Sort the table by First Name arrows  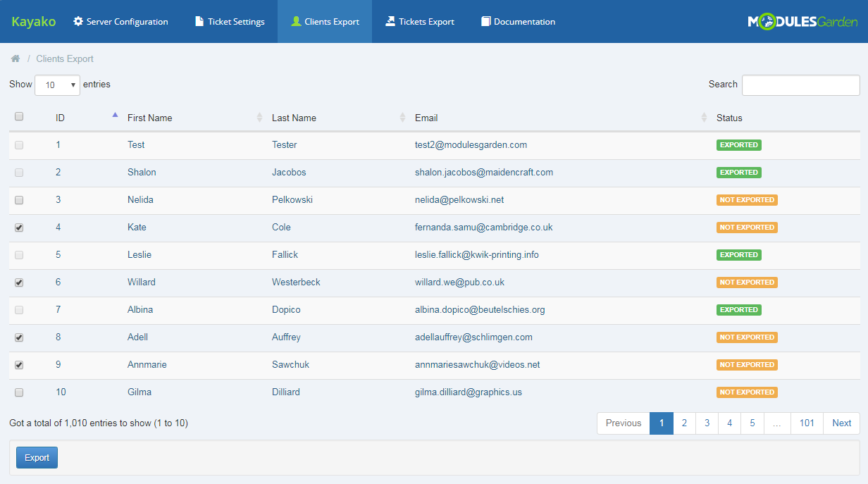[259, 118]
